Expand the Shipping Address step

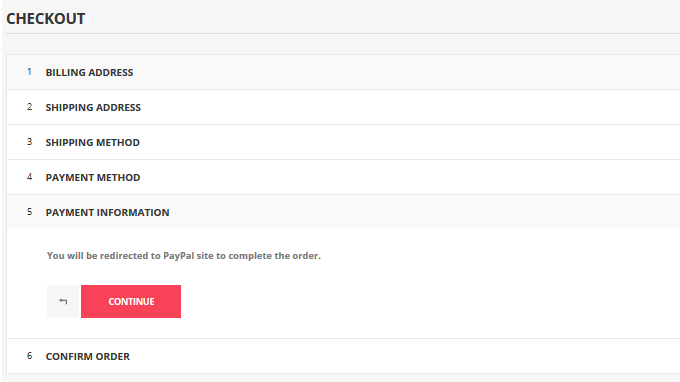coord(93,108)
